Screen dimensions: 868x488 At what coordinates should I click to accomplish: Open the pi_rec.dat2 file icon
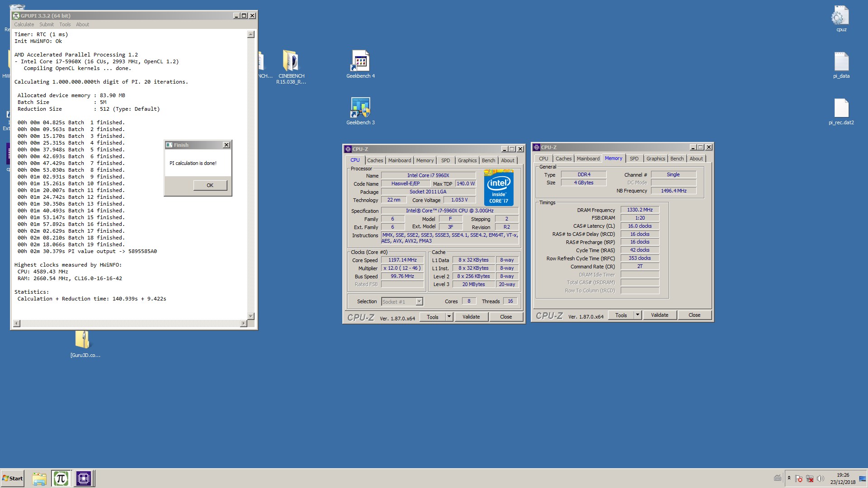(841, 112)
